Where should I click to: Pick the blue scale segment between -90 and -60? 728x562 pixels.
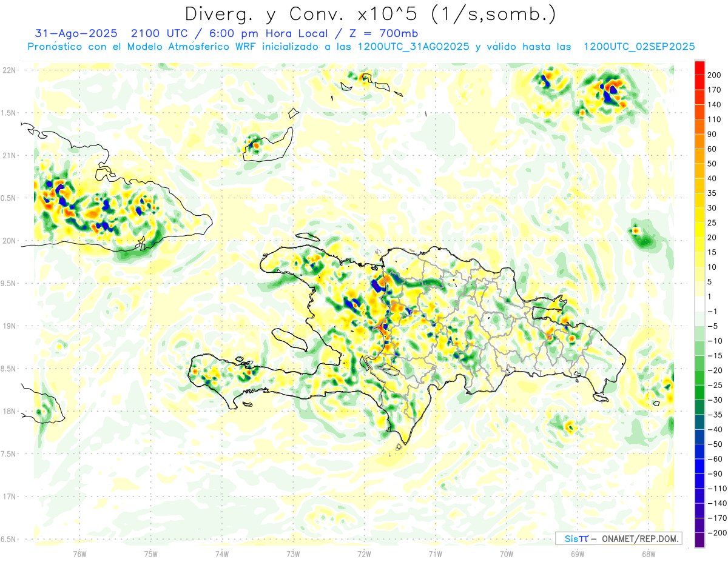pos(699,466)
